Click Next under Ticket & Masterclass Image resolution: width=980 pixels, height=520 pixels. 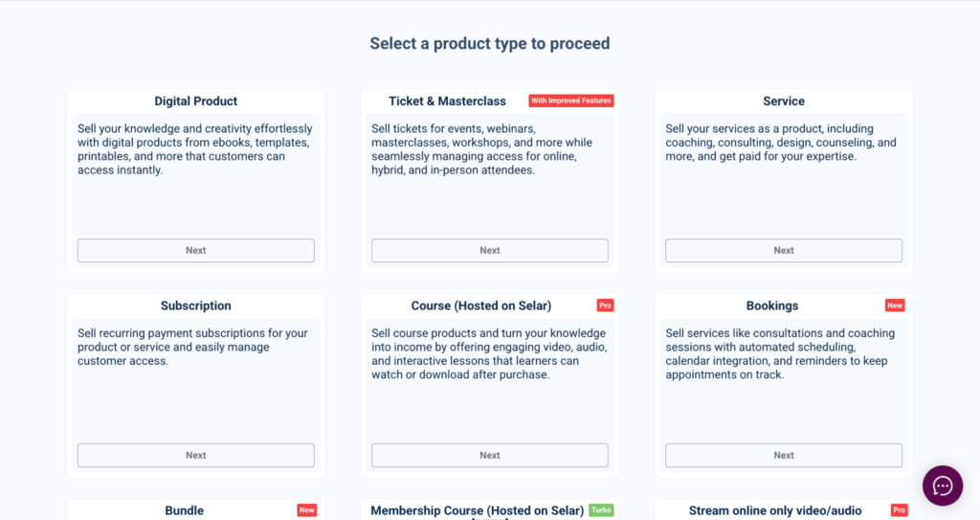[489, 250]
